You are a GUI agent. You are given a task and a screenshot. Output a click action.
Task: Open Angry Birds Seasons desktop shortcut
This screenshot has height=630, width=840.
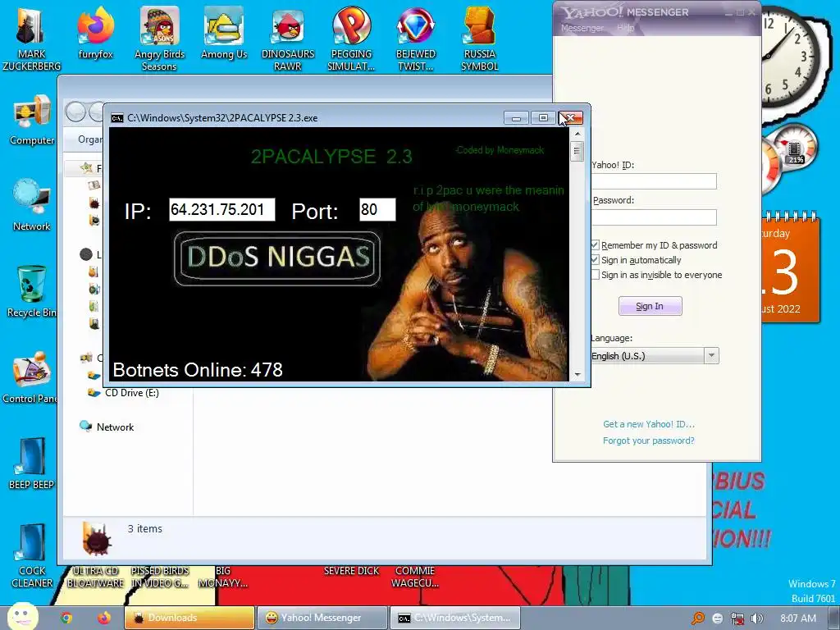click(159, 38)
